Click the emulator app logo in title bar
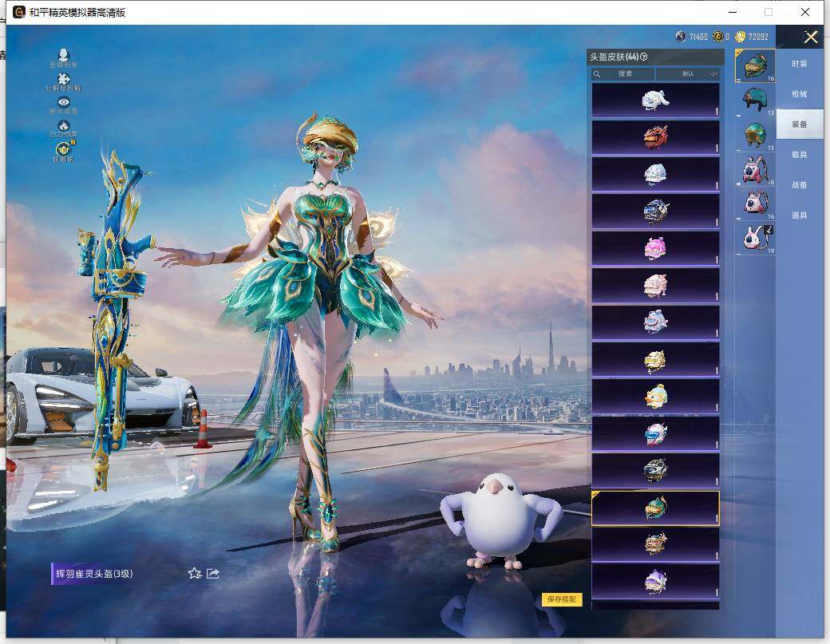This screenshot has height=644, width=830. point(19,12)
